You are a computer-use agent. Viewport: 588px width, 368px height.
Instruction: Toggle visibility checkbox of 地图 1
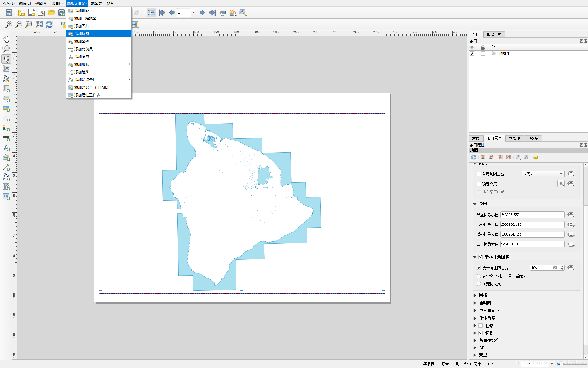(x=472, y=53)
